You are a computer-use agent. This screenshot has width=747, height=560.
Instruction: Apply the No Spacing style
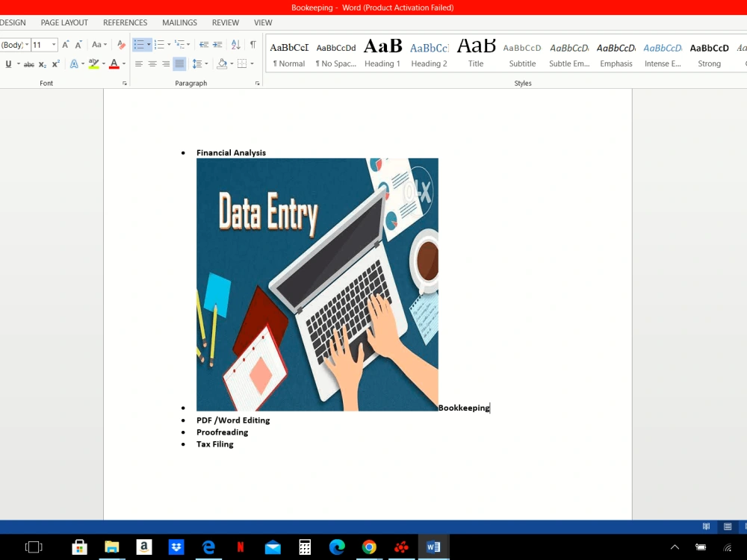336,54
